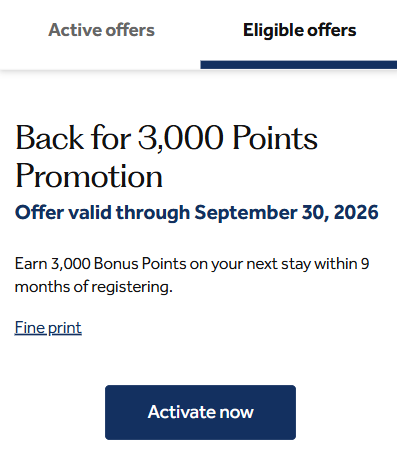397x467 pixels.
Task: Open the Fine print link
Action: click(x=48, y=328)
